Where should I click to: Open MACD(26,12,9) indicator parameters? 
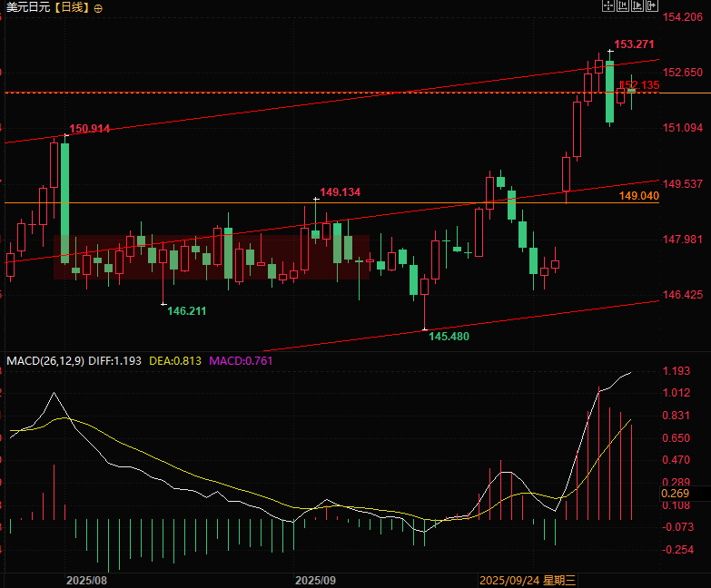[x=45, y=360]
